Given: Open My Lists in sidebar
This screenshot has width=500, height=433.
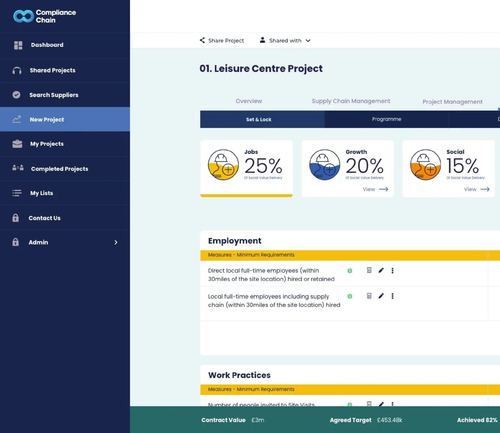Looking at the screenshot, I should [65, 193].
